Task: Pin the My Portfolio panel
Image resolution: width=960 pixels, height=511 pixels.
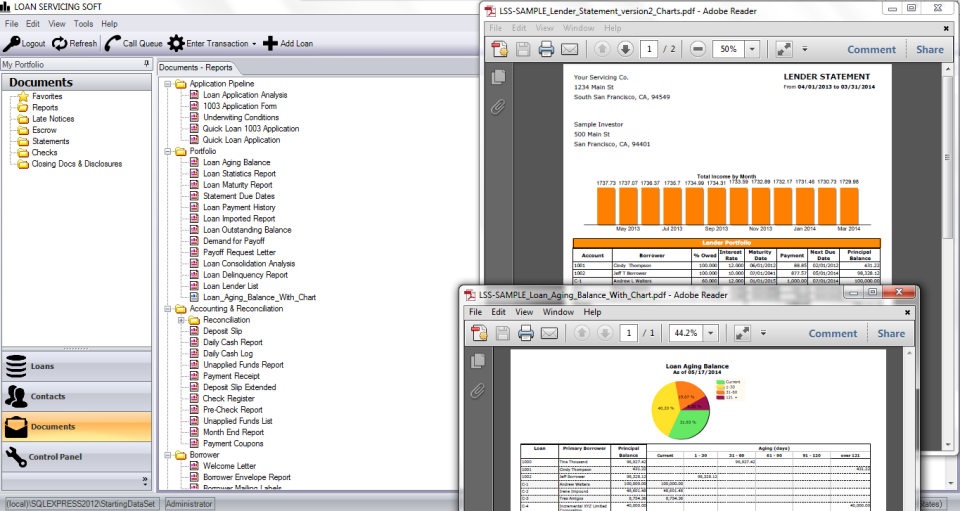Action: (x=146, y=64)
